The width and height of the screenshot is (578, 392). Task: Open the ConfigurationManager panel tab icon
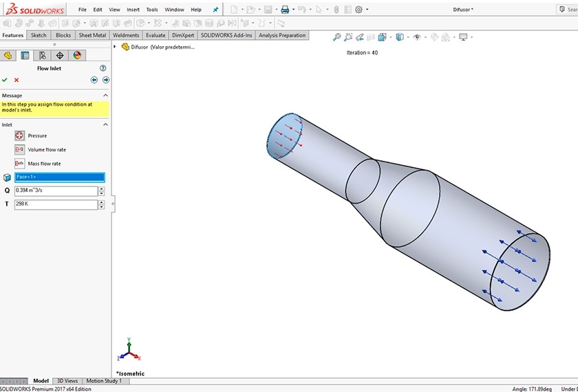(x=43, y=56)
